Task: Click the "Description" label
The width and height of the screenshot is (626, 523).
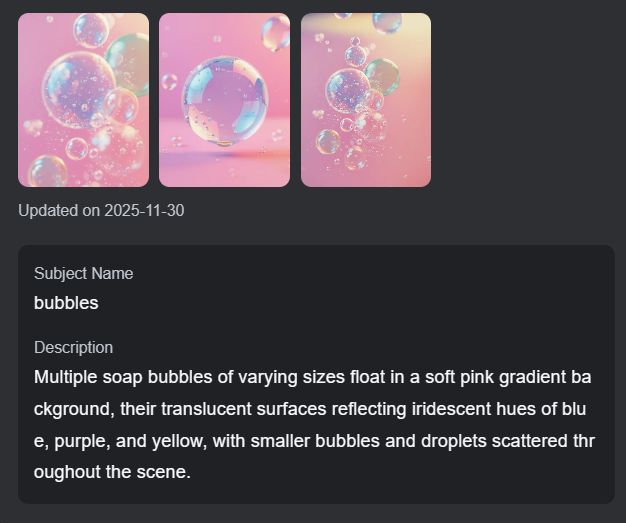Action: click(x=73, y=347)
